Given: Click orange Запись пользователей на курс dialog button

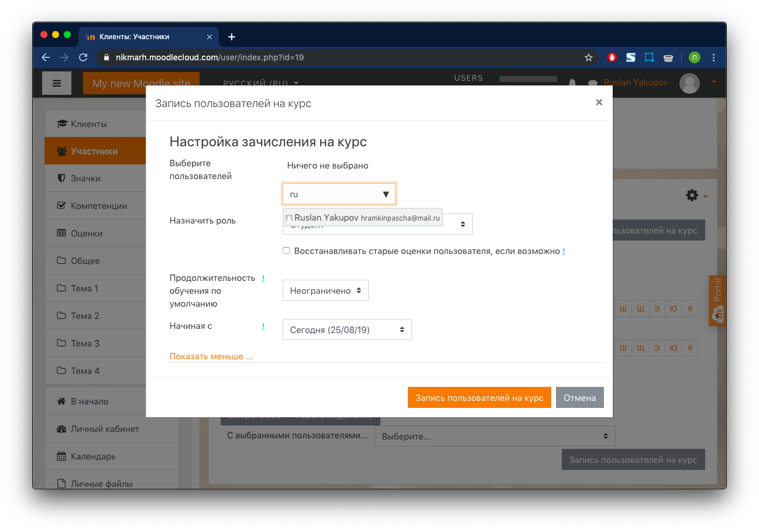Looking at the screenshot, I should 479,397.
